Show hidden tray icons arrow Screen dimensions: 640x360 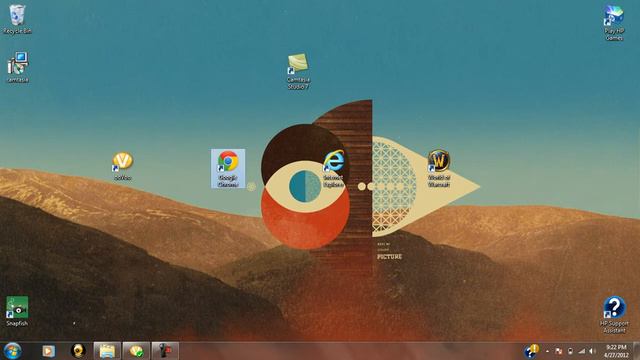[547, 351]
